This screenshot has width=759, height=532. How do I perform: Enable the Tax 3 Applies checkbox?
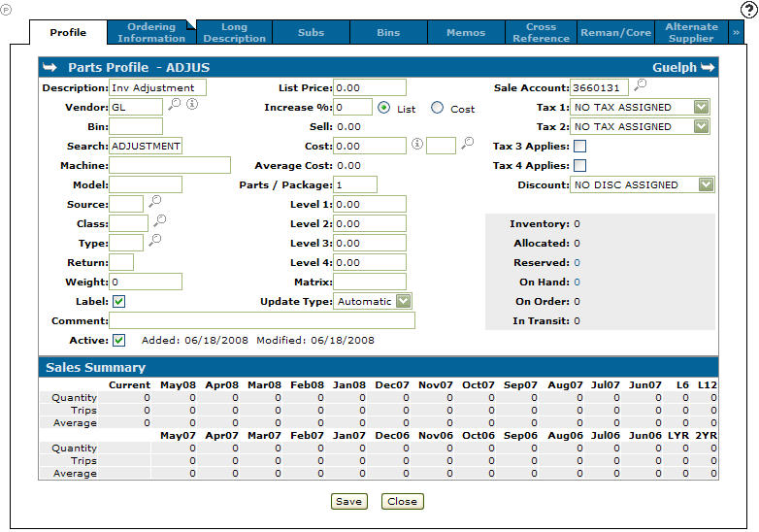pos(579,146)
